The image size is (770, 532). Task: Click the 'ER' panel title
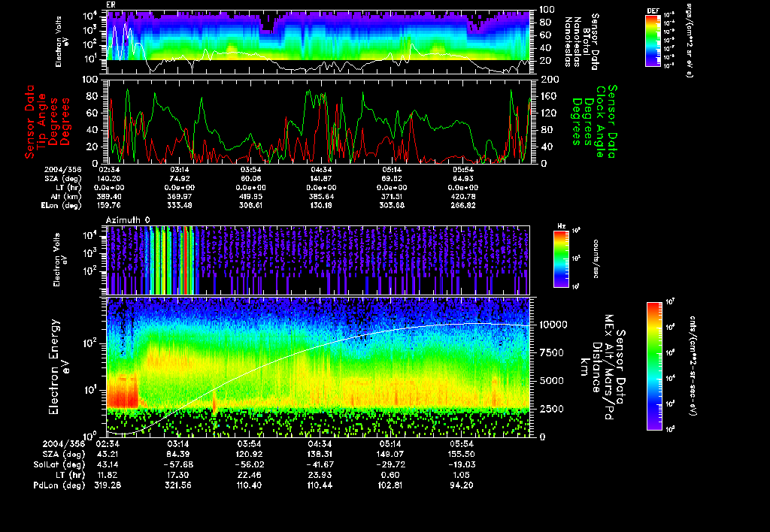111,5
